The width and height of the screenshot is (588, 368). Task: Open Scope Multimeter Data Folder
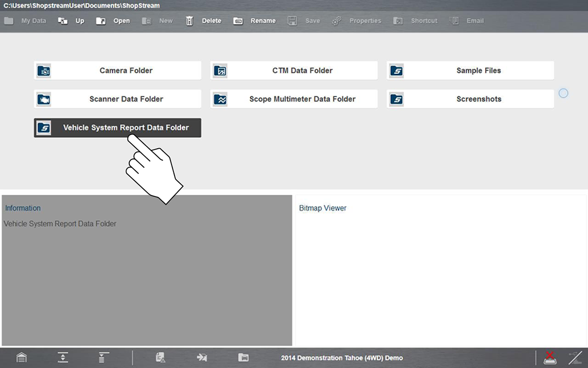[x=294, y=99]
